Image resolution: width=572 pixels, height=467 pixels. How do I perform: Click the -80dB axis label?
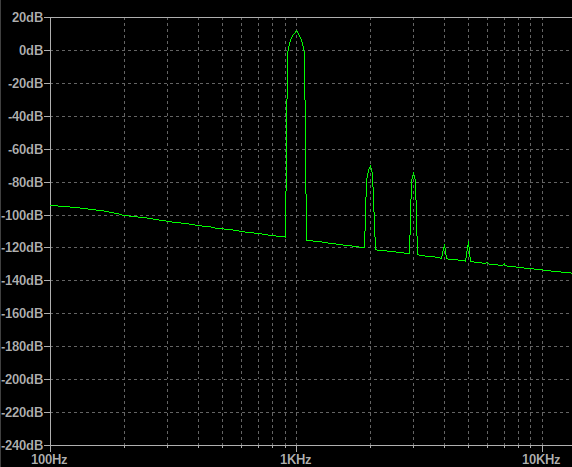26,182
